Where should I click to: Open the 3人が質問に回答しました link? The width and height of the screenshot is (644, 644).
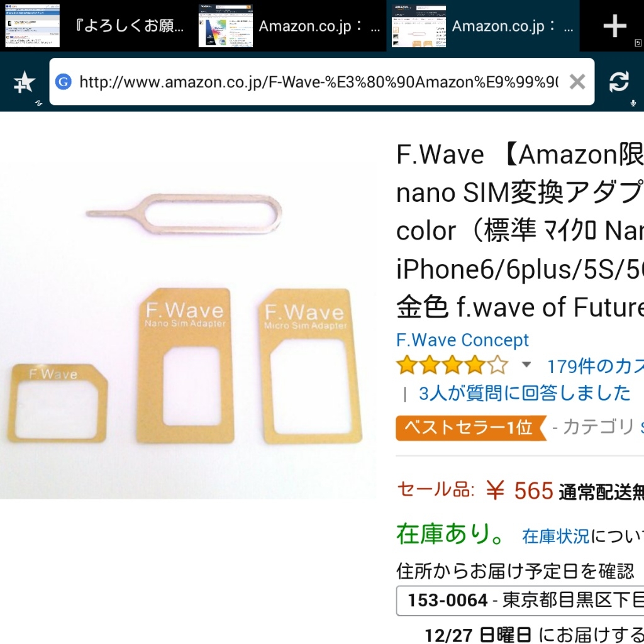pos(525,393)
